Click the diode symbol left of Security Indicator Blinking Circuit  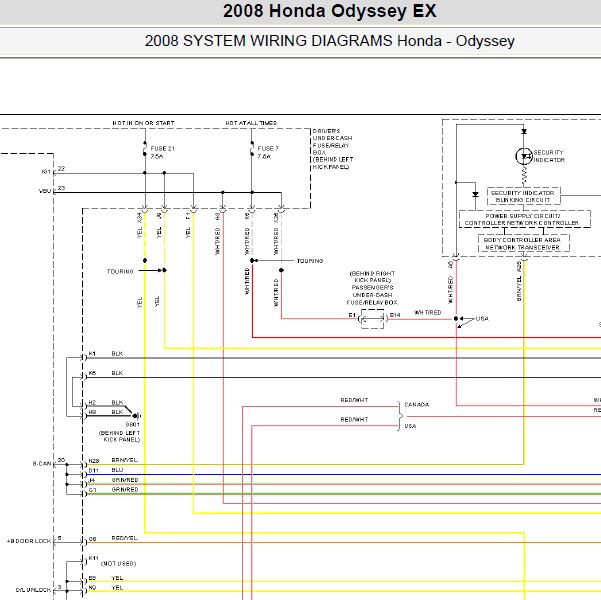point(475,193)
